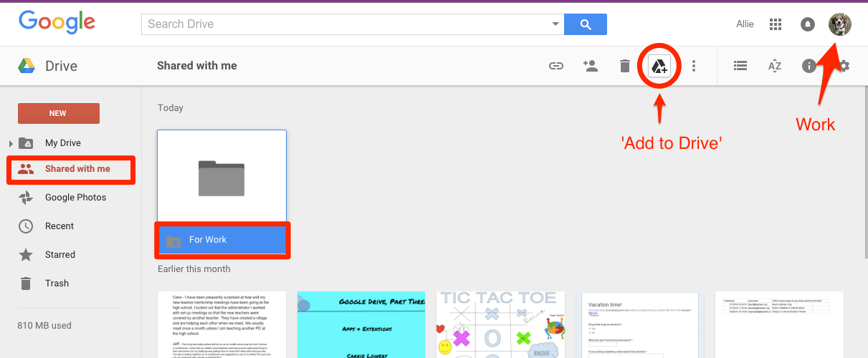Click the red NEW button
Image resolution: width=868 pixels, height=358 pixels.
tap(58, 113)
